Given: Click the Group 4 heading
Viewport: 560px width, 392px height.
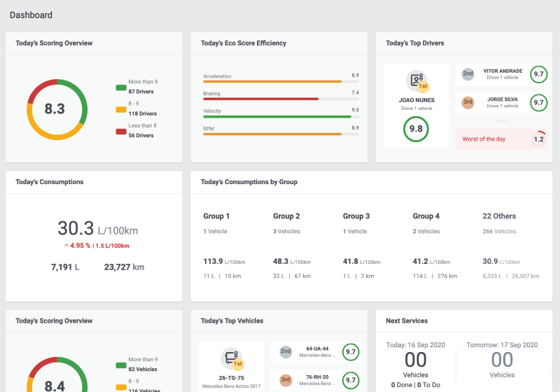Looking at the screenshot, I should [x=426, y=216].
